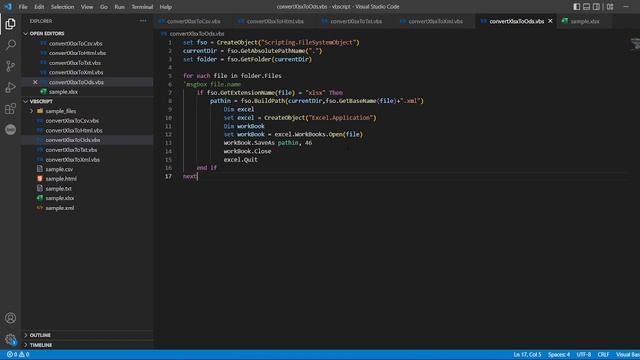
Task: Open convertXlsxToTxt.vbs in VBSCRIPT folder
Action: tap(71, 150)
